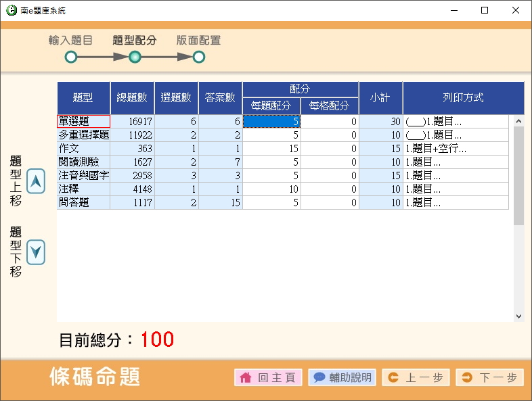Click the 輸入題目 step circle
Image resolution: width=532 pixels, height=401 pixels.
[x=70, y=57]
